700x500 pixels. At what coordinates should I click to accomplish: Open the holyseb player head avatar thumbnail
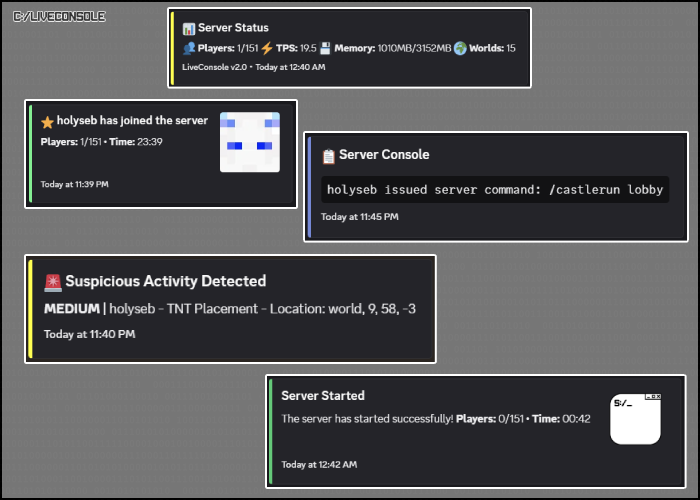coord(250,142)
